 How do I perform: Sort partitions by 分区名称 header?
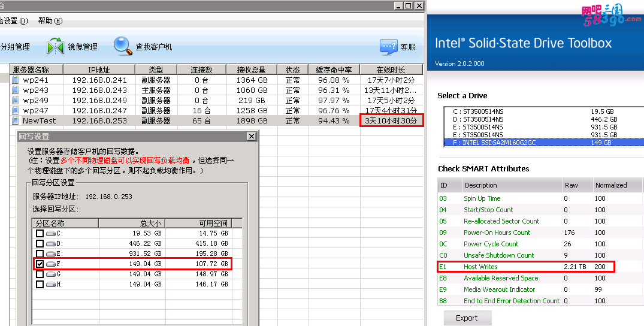[65, 223]
